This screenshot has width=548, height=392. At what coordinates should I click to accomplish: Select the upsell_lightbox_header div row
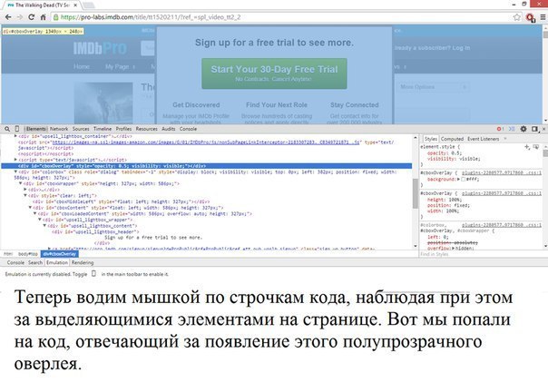tap(95, 232)
